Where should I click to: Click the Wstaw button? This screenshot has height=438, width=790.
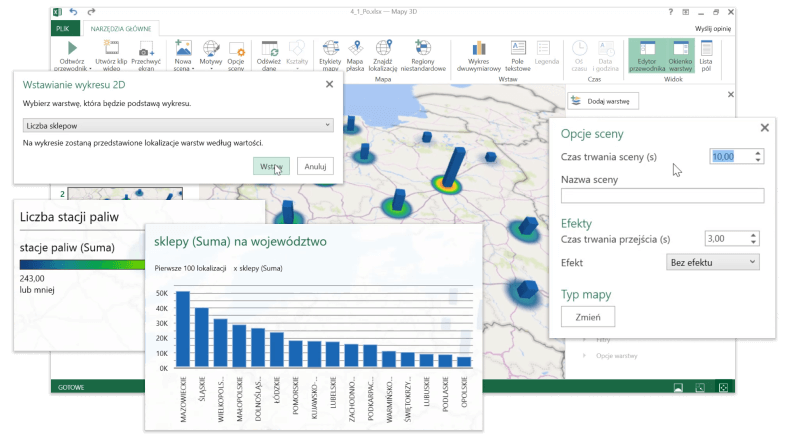click(271, 166)
